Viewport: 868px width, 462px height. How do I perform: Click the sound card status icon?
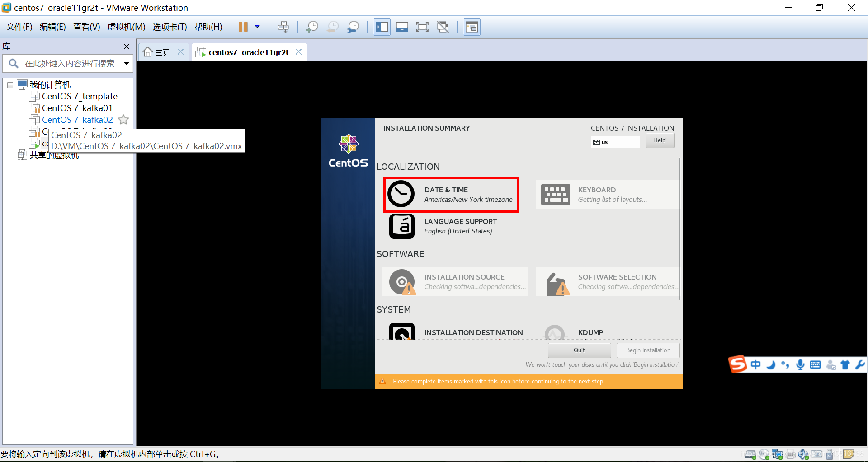803,454
